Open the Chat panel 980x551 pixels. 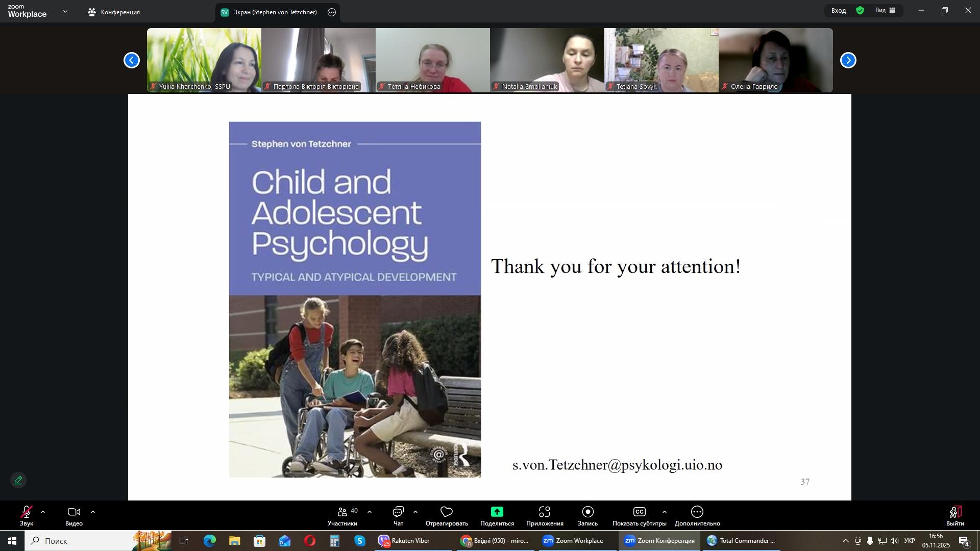pyautogui.click(x=398, y=512)
